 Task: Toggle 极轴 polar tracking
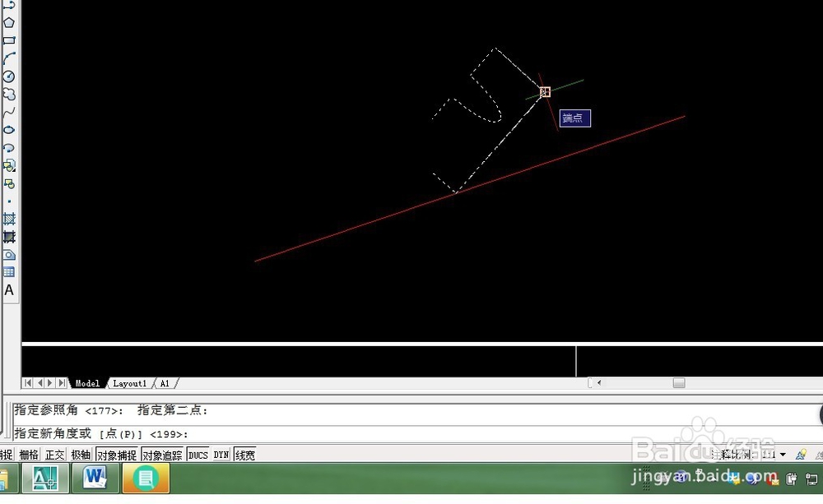tap(81, 455)
